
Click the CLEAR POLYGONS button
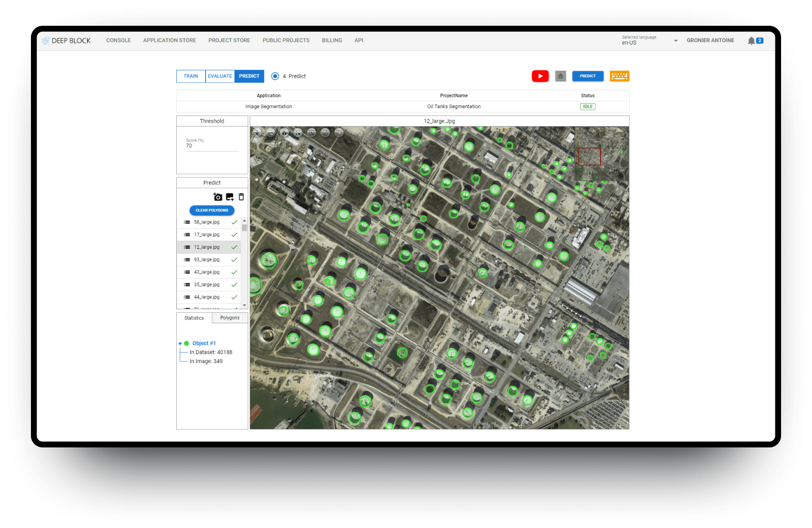point(212,210)
